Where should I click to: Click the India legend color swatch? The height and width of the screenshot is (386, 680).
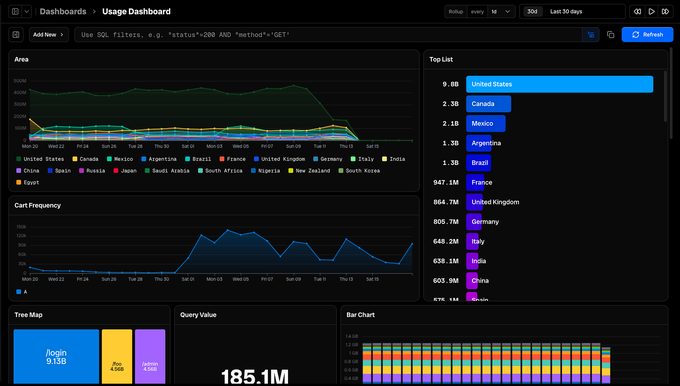point(384,159)
